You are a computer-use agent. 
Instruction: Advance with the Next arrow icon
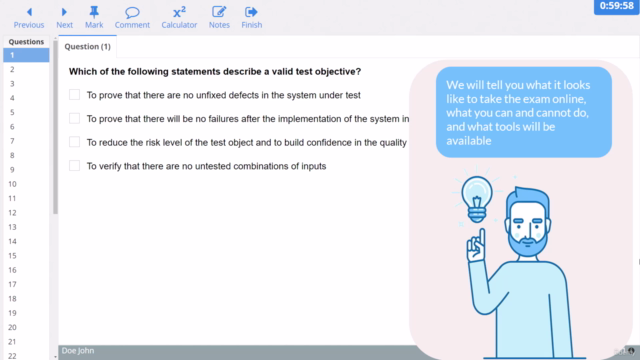pos(64,12)
